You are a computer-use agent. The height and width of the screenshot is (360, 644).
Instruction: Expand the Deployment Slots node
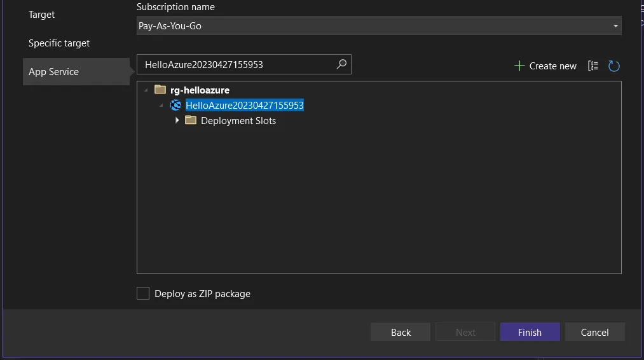(177, 120)
